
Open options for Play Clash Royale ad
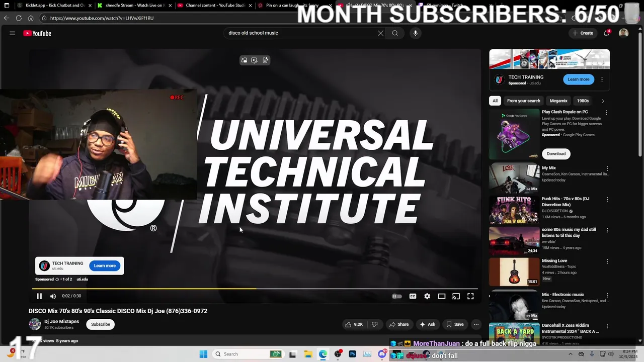click(x=607, y=113)
